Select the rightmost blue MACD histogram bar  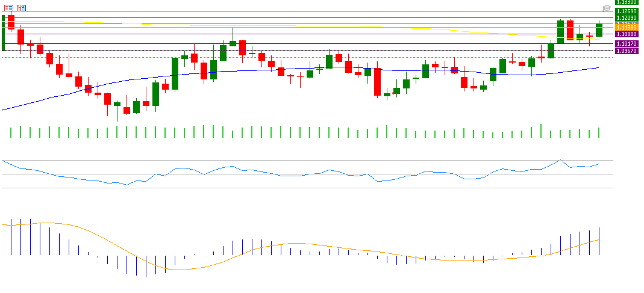click(x=599, y=241)
